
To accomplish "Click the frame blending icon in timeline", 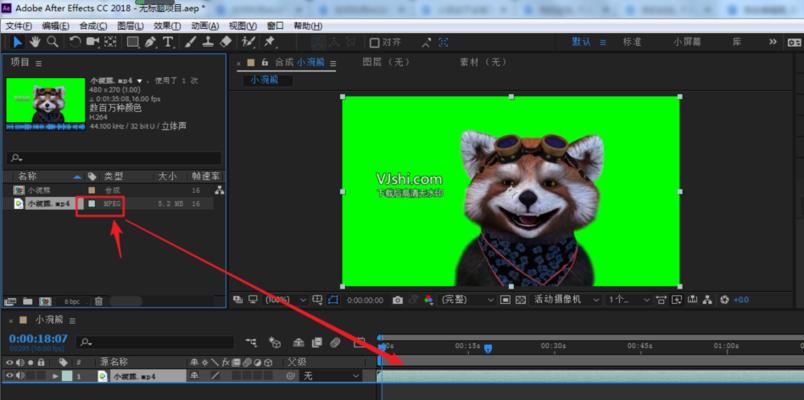I will point(317,342).
